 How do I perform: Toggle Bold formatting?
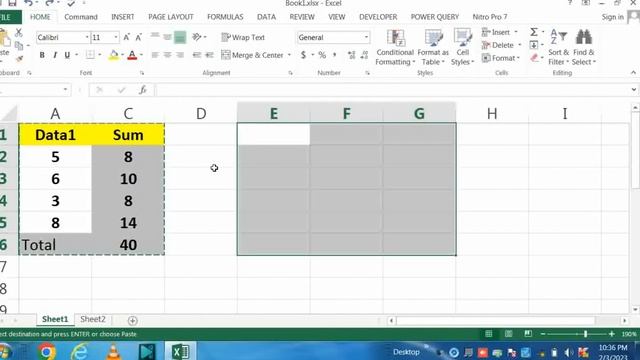point(42,55)
